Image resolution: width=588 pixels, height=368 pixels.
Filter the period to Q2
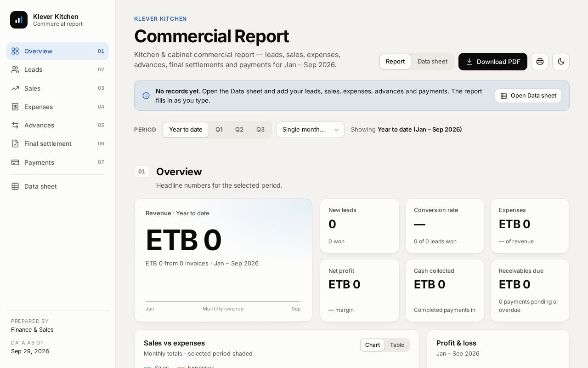pos(239,130)
